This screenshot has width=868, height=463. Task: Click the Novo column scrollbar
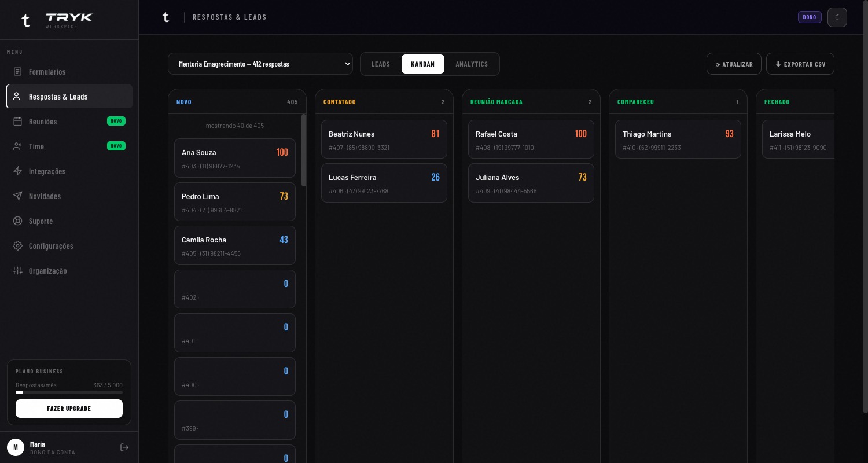(304, 150)
